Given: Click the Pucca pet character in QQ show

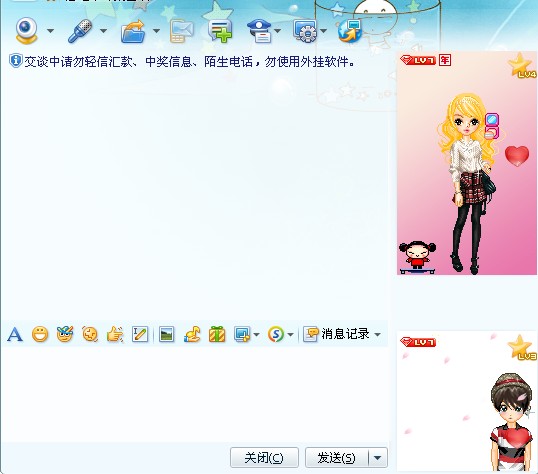Looking at the screenshot, I should coord(417,257).
